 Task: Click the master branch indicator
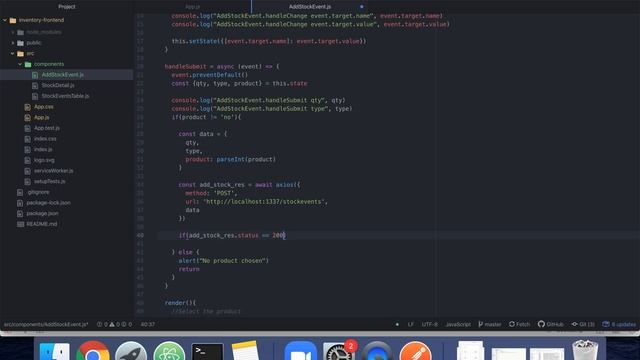point(489,324)
